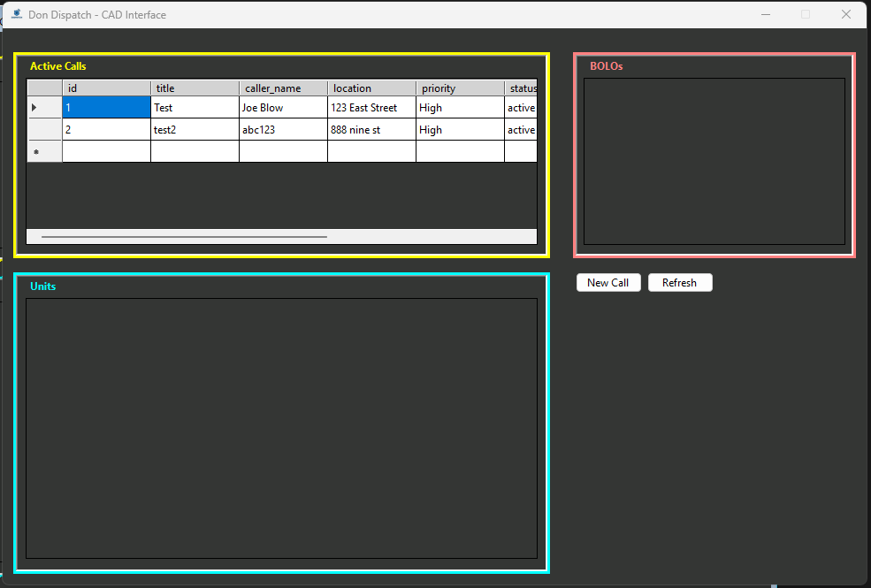Click the active status cell in row 1
This screenshot has width=871, height=588.
(521, 107)
